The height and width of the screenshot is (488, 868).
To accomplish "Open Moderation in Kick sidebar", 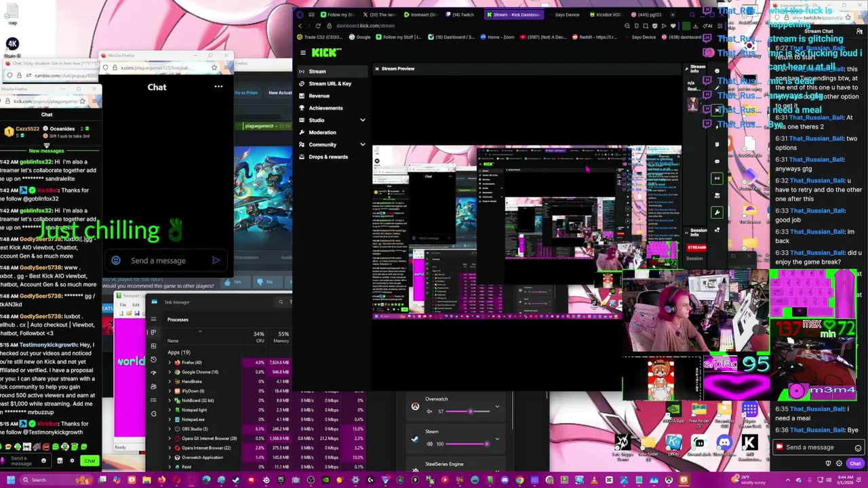I will [x=322, y=132].
